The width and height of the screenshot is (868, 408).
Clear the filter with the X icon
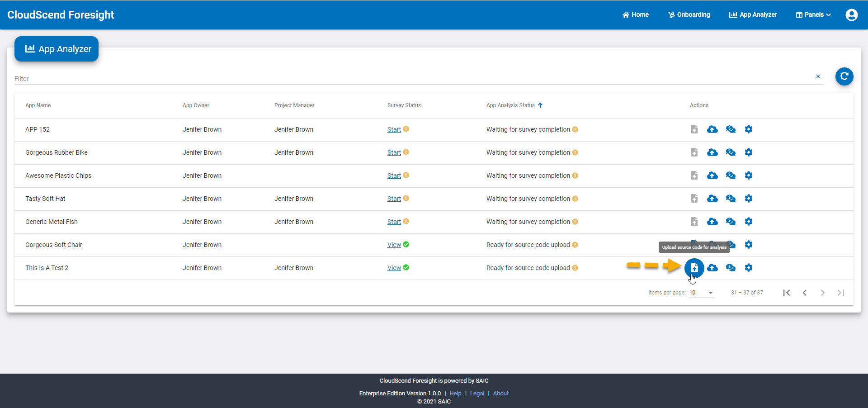(818, 76)
